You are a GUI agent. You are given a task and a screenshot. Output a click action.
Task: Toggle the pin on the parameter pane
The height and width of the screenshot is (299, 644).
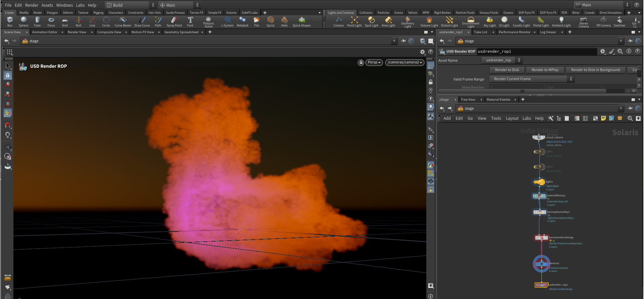[x=630, y=41]
